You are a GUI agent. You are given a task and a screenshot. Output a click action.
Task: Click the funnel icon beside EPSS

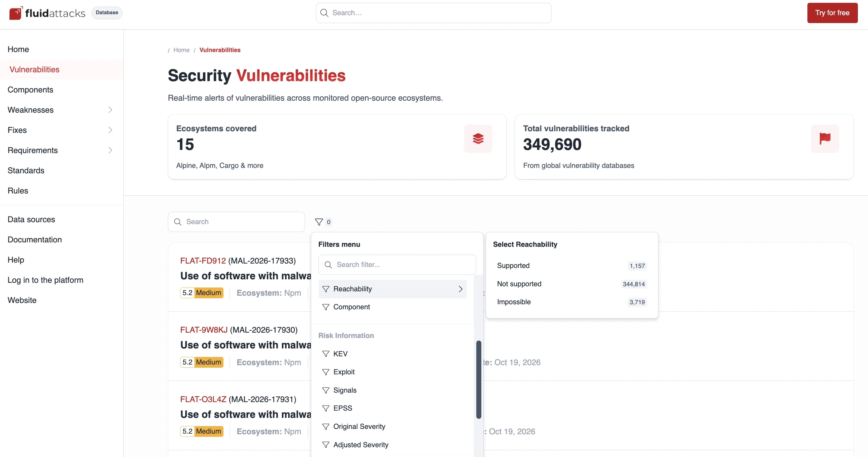(325, 408)
